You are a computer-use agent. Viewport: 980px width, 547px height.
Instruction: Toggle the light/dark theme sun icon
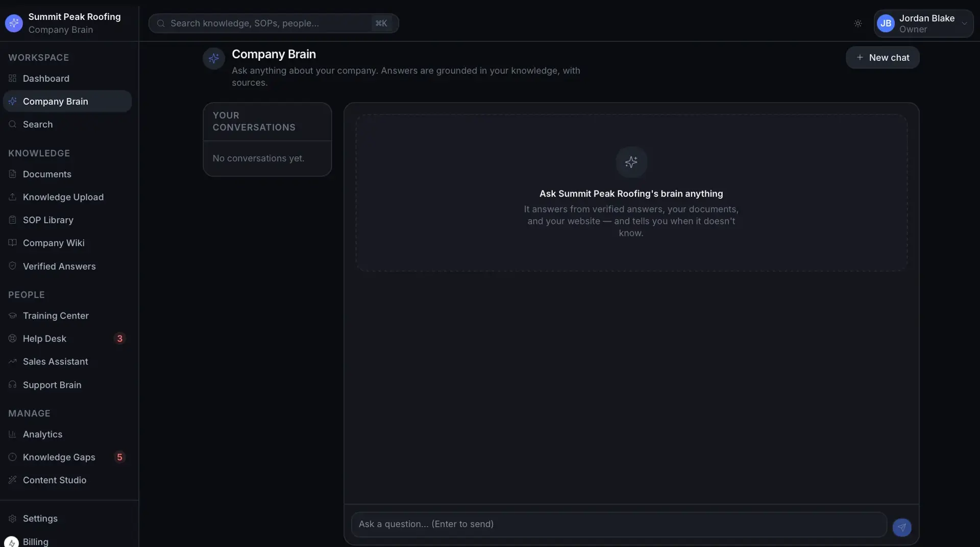[x=858, y=23]
